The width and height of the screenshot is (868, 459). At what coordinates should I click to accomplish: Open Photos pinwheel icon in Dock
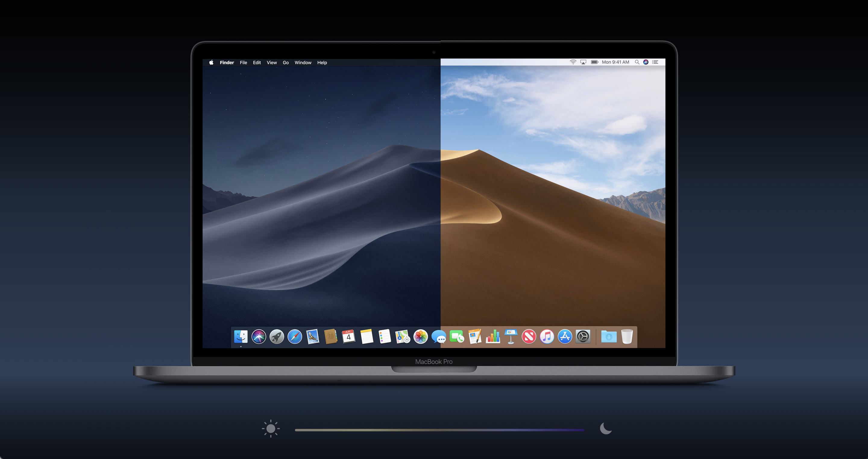tap(420, 337)
